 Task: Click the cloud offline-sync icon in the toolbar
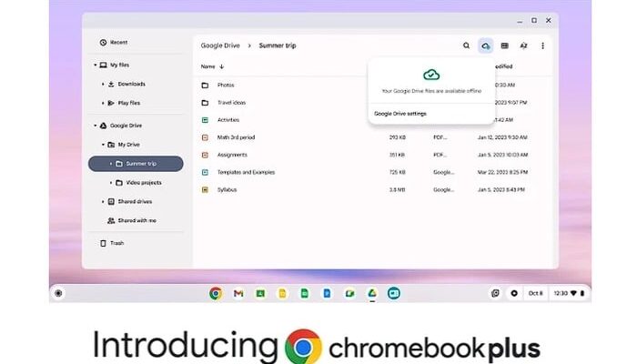pyautogui.click(x=485, y=45)
